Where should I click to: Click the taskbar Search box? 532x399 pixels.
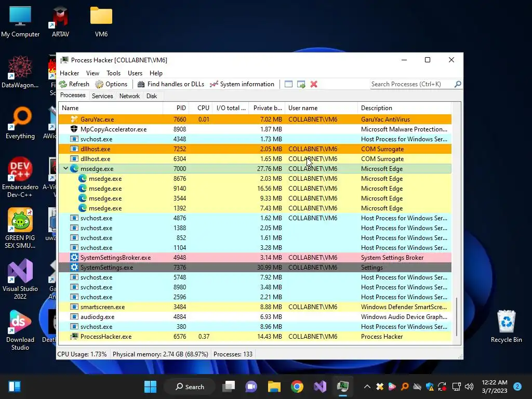pos(189,387)
